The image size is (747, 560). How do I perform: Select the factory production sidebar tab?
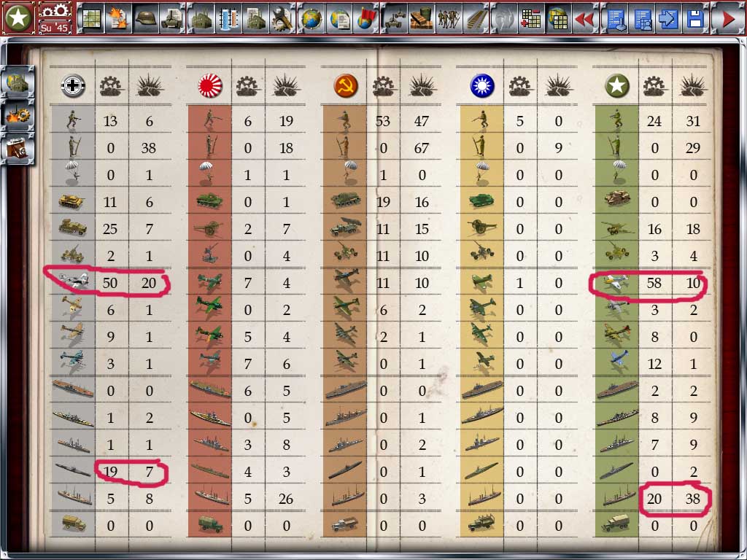18,82
